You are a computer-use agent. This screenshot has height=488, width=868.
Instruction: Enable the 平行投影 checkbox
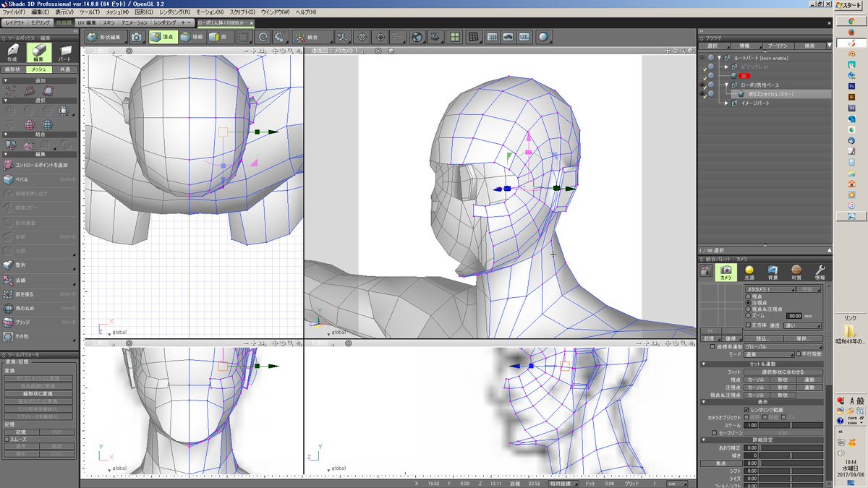pyautogui.click(x=799, y=354)
